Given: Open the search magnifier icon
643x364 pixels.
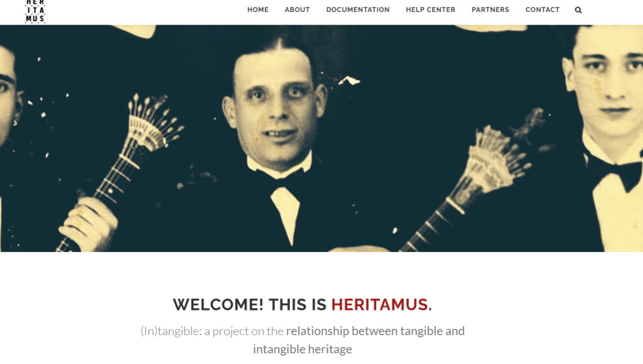Looking at the screenshot, I should click(578, 10).
